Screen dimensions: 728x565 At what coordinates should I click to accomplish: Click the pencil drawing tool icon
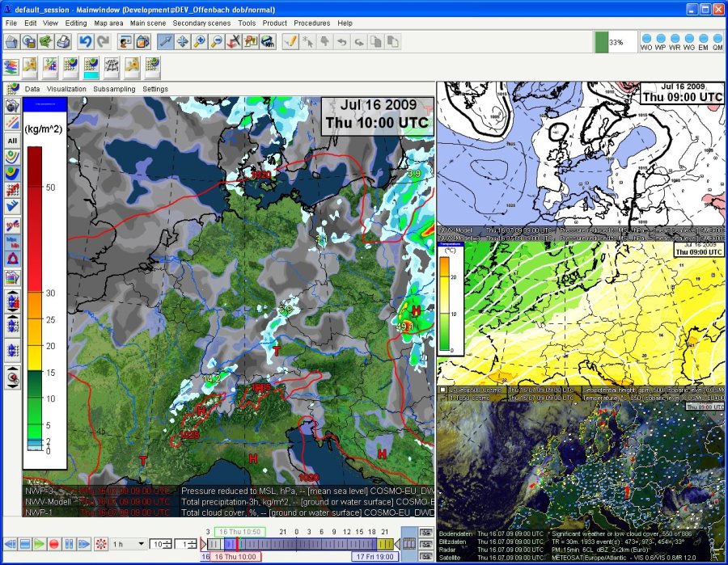coord(290,42)
